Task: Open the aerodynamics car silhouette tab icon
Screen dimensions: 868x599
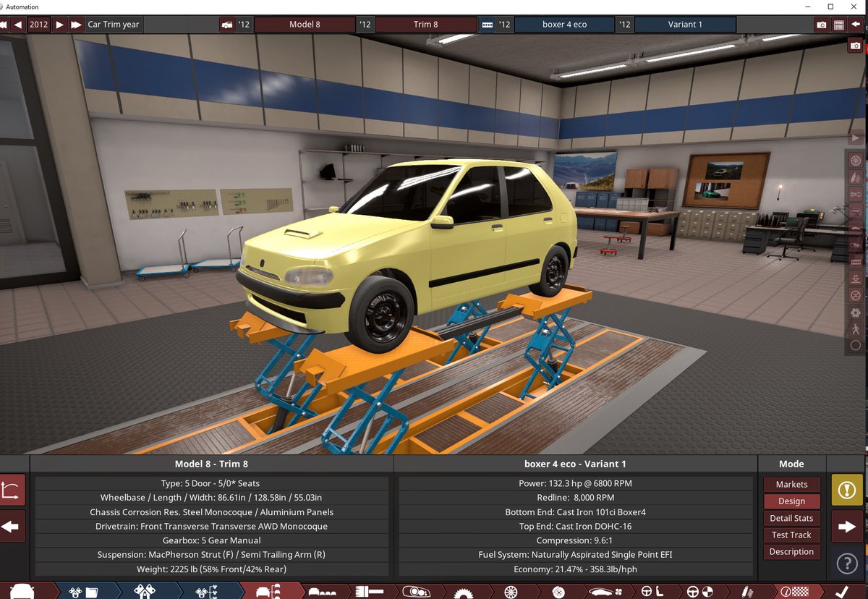Action: pos(605,592)
